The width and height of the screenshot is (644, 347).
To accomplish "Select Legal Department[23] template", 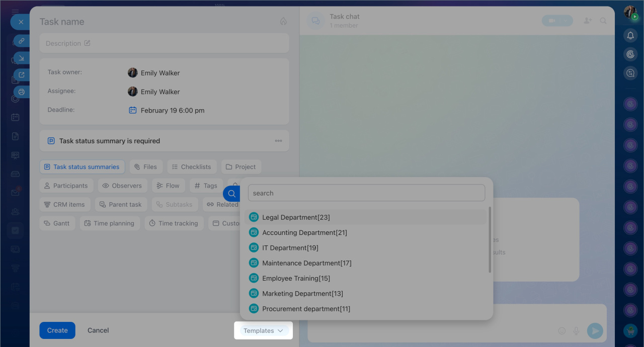I will tap(296, 217).
